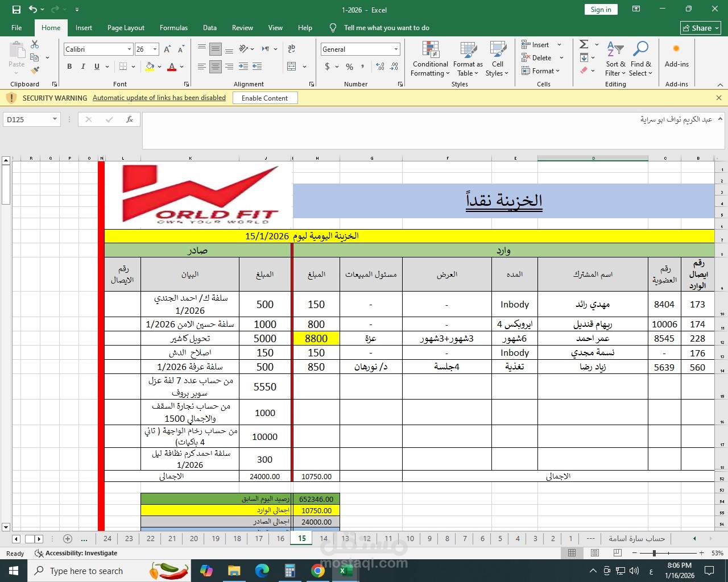Toggle Middle Align vertical alignment
The height and width of the screenshot is (582, 728).
tap(216, 49)
